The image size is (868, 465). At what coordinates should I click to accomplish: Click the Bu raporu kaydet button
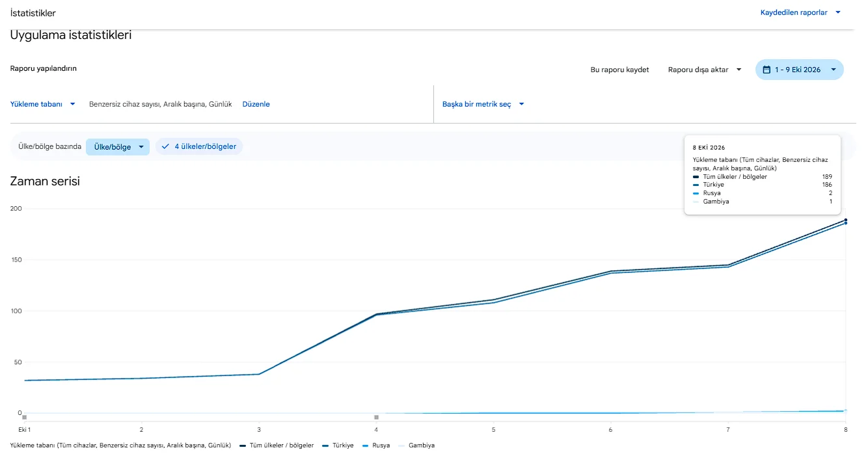(619, 70)
